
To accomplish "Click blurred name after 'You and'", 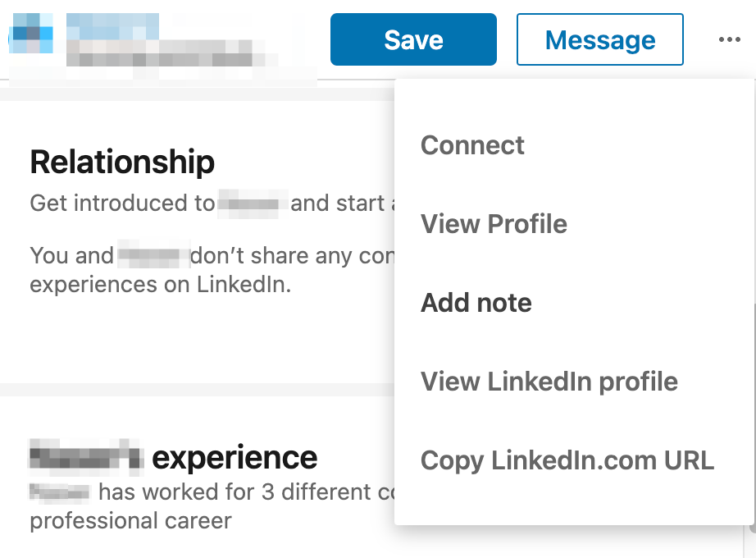I will coord(153,254).
